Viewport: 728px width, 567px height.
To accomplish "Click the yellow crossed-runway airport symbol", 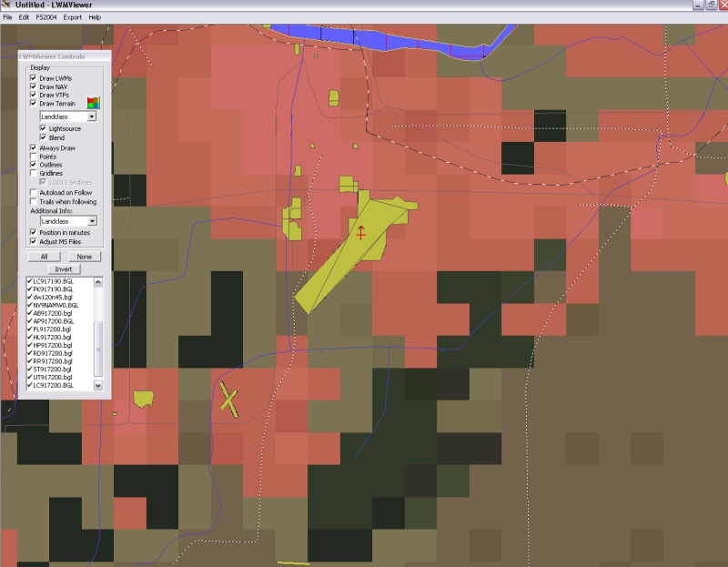I will tap(227, 399).
